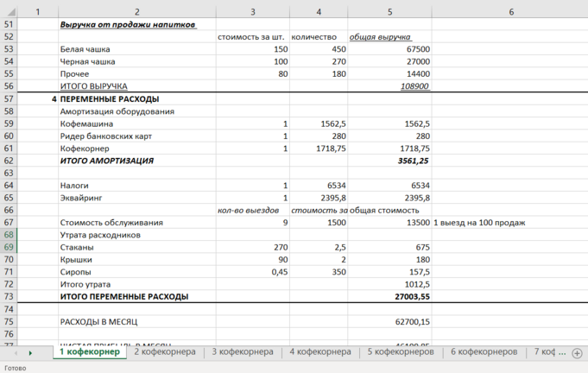Click the cell 'ИТОГО ПЕРЕМЕННЫЕ РАСХОДЫ'

click(137, 296)
